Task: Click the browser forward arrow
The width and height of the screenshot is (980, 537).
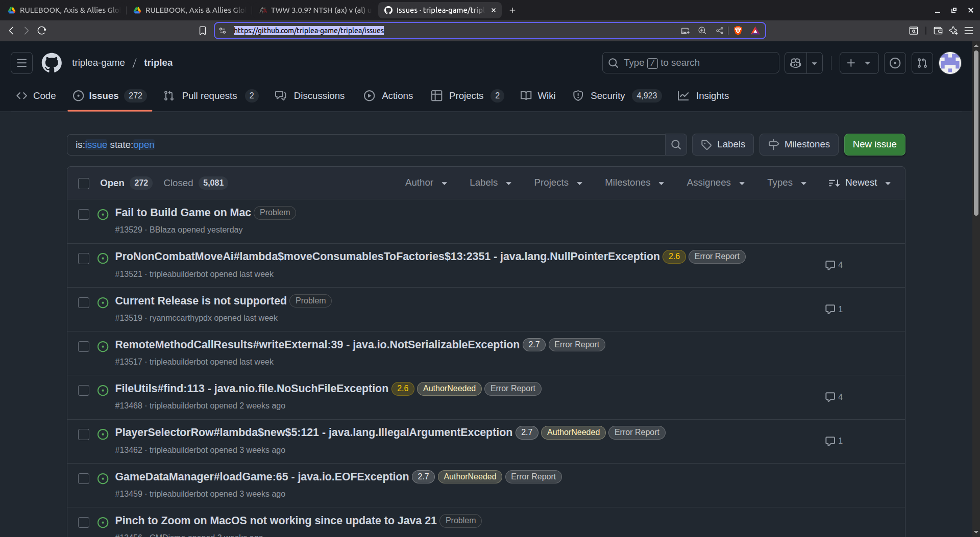Action: click(x=26, y=31)
